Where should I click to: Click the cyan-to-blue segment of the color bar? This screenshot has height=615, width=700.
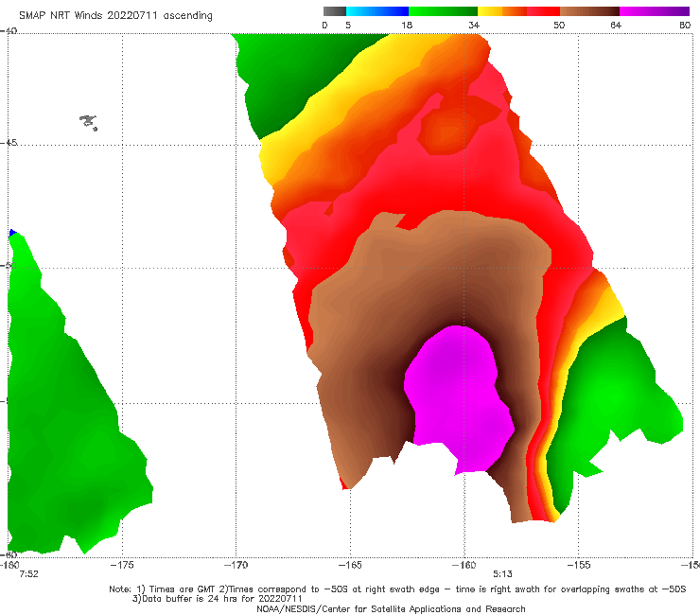coord(377,11)
